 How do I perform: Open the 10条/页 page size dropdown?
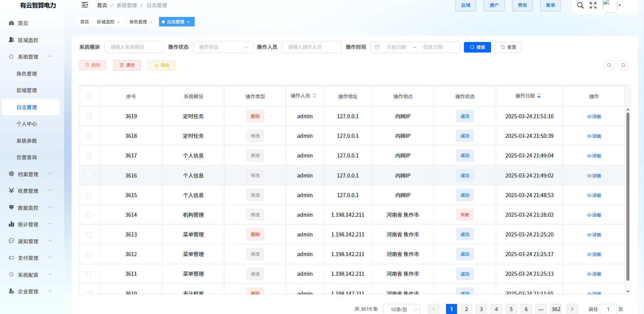click(x=402, y=309)
